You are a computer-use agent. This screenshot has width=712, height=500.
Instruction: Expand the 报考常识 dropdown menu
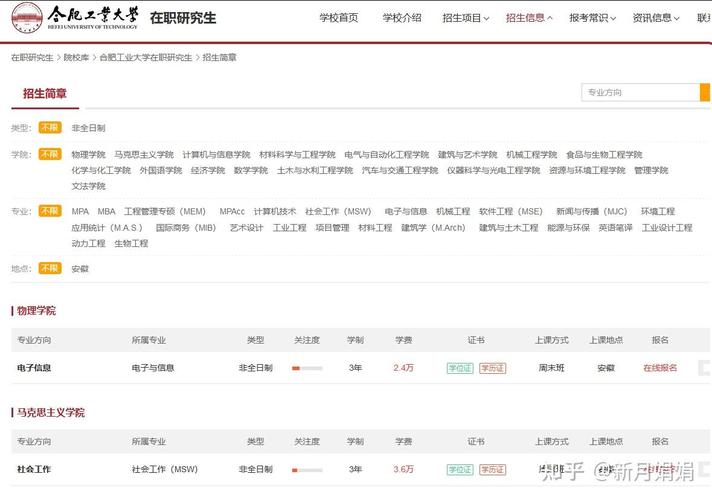click(593, 18)
